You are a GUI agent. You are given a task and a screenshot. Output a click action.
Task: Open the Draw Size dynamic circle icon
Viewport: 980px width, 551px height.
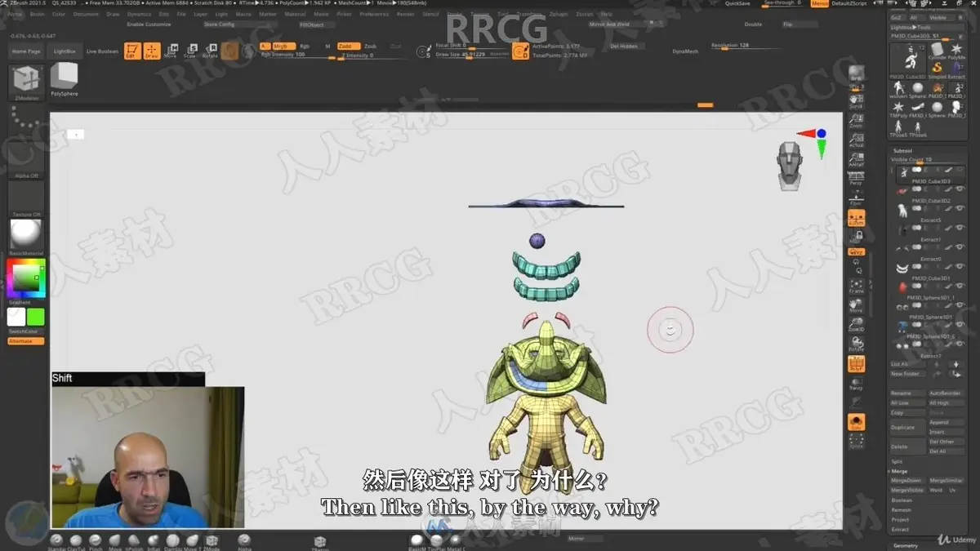tap(424, 52)
